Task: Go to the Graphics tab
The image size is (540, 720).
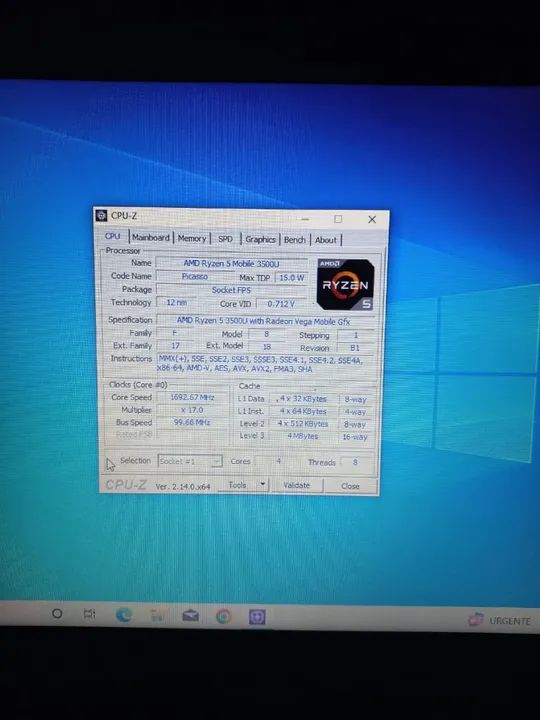Action: [x=260, y=239]
